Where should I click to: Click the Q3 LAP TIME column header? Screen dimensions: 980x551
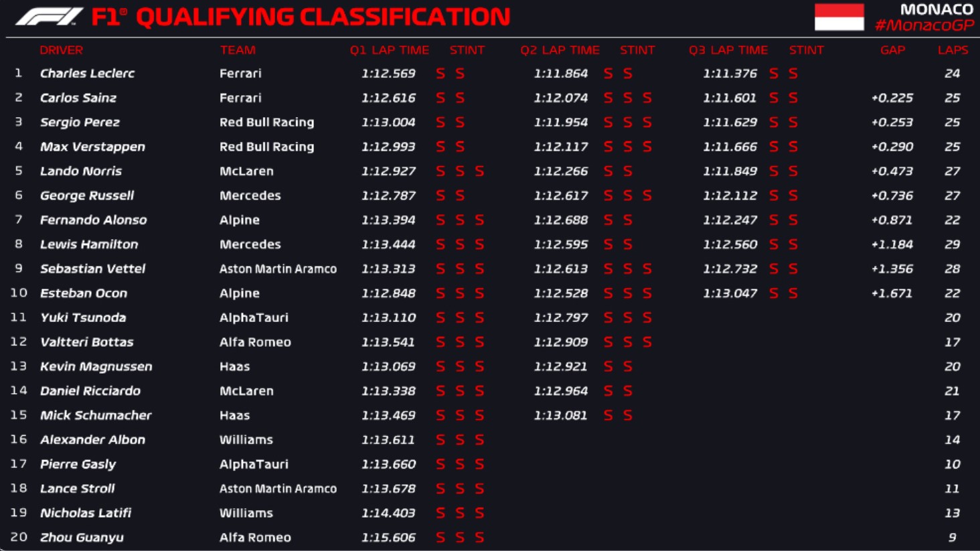[728, 50]
